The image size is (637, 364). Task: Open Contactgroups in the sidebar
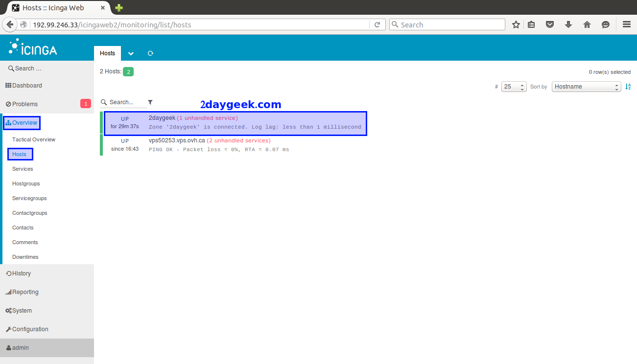click(30, 213)
